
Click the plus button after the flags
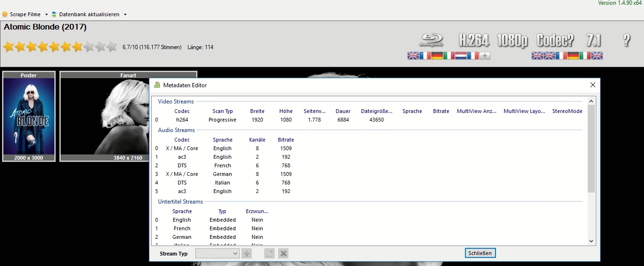(x=485, y=56)
